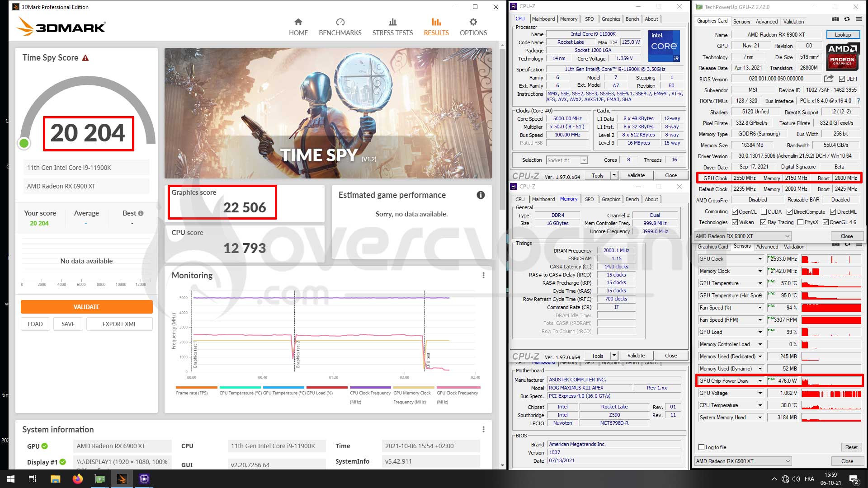Expand the System Memory Used sensor dropdown
The width and height of the screenshot is (868, 488).
[760, 418]
